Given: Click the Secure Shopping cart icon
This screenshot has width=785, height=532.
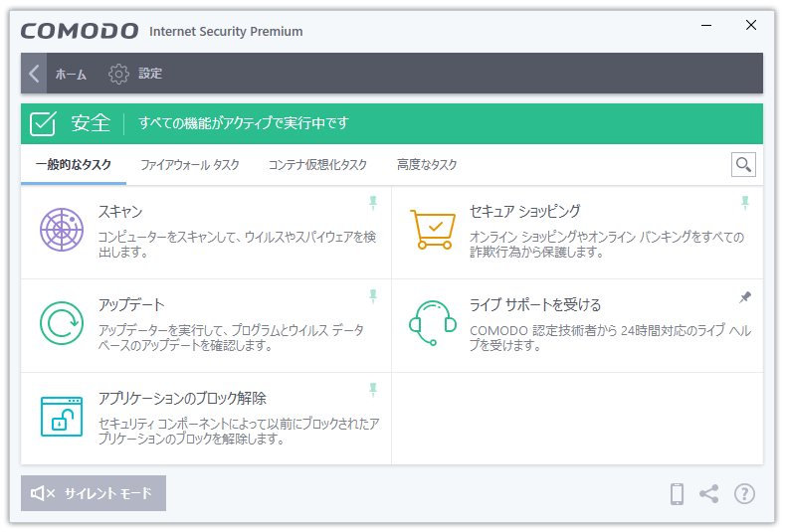Looking at the screenshot, I should tap(433, 230).
